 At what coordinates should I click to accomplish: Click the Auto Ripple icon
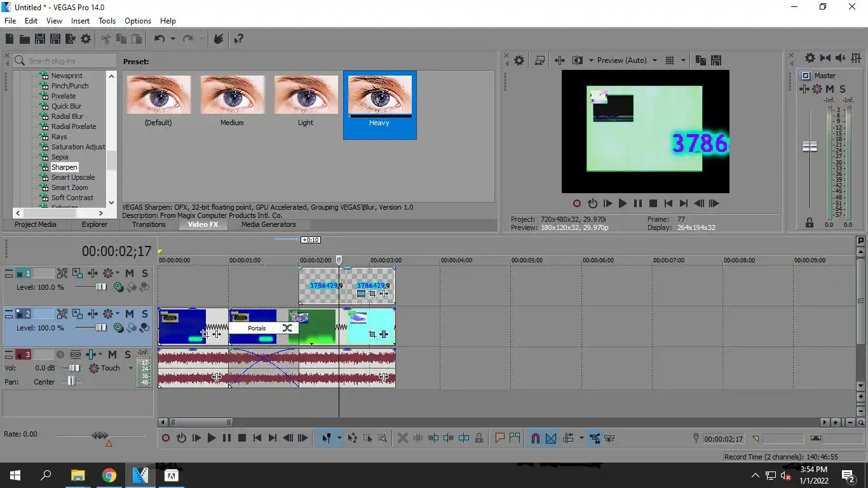click(x=568, y=438)
